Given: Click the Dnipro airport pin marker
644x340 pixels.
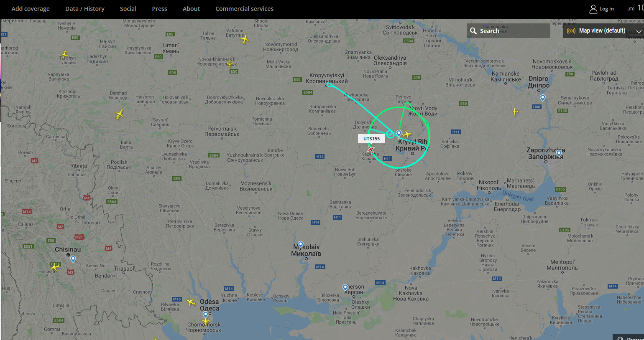Looking at the screenshot, I should point(542,98).
